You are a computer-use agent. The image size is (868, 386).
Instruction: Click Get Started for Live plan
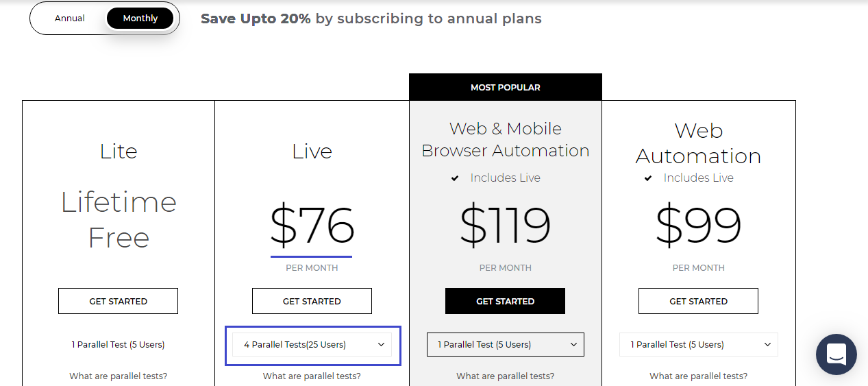coord(312,301)
